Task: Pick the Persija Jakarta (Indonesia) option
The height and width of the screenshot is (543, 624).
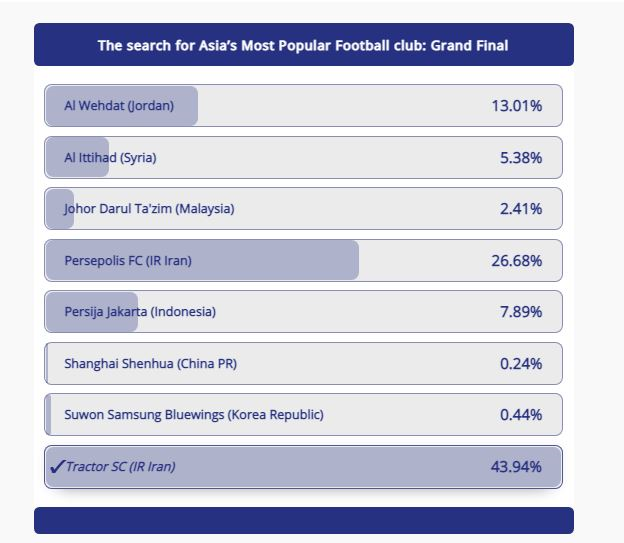Action: pyautogui.click(x=303, y=311)
